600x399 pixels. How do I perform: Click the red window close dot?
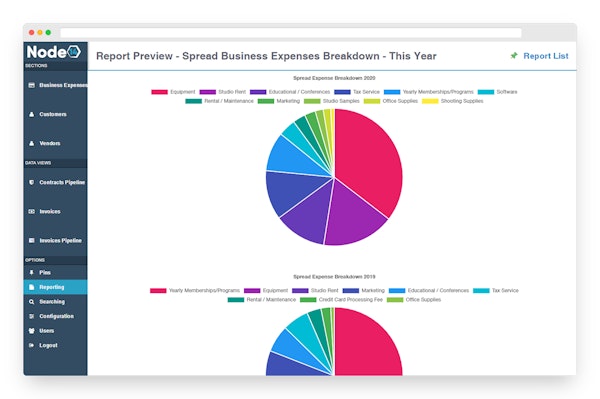coord(31,33)
